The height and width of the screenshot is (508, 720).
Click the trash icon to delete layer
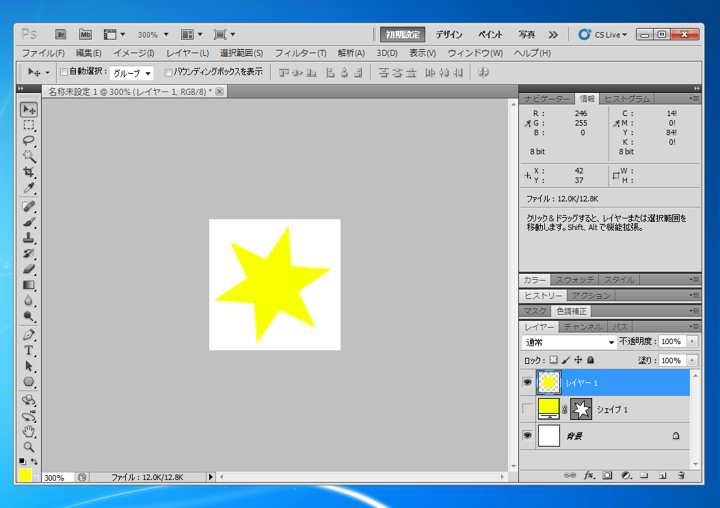[681, 476]
